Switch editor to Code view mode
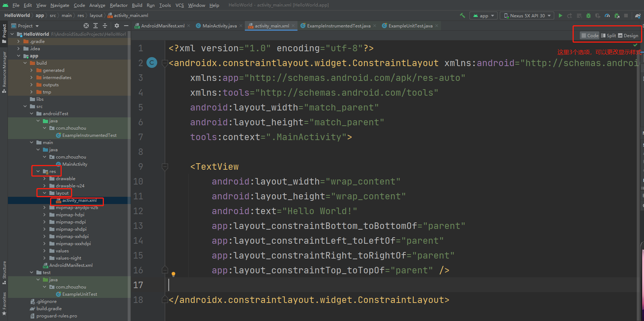The image size is (644, 321). tap(590, 35)
